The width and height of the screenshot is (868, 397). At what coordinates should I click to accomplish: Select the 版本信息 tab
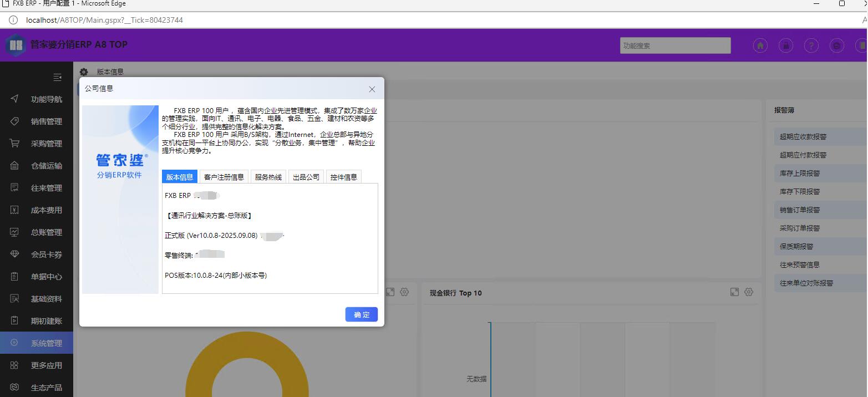click(180, 177)
